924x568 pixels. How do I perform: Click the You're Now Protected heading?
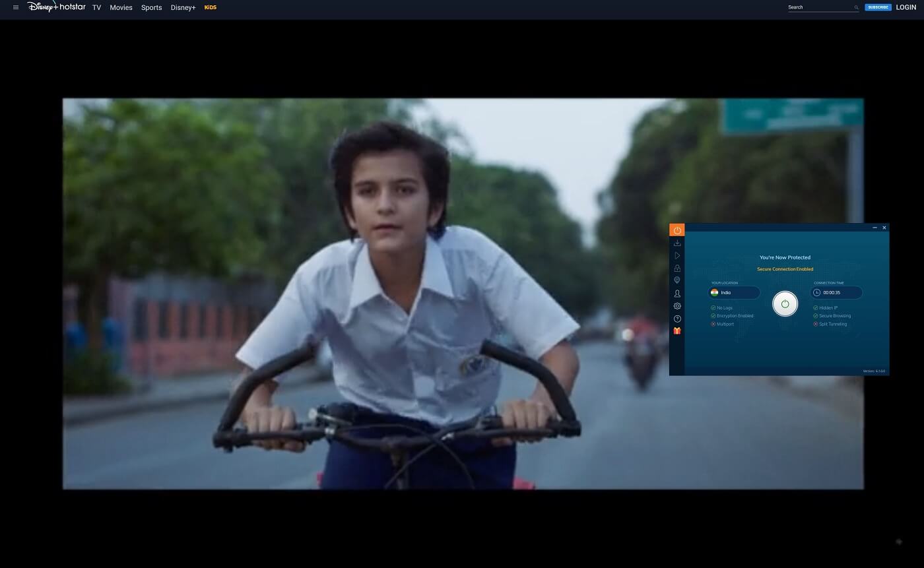coord(785,257)
